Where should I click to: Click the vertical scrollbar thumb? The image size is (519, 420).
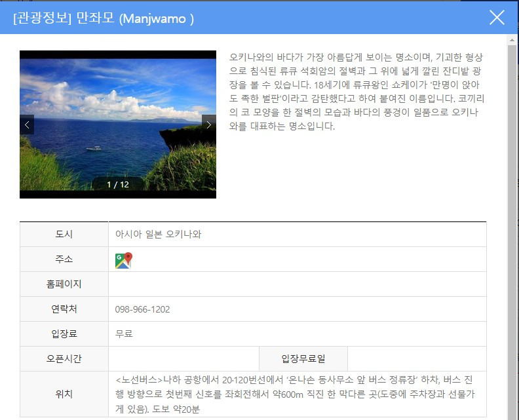click(x=512, y=233)
